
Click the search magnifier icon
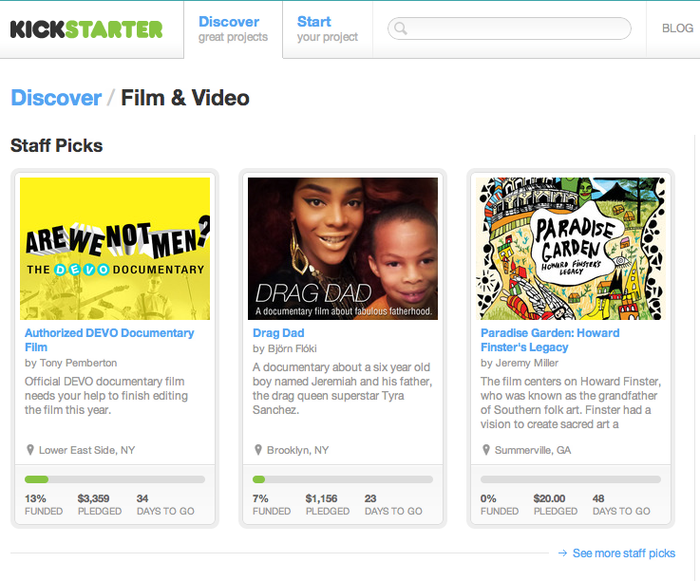400,28
